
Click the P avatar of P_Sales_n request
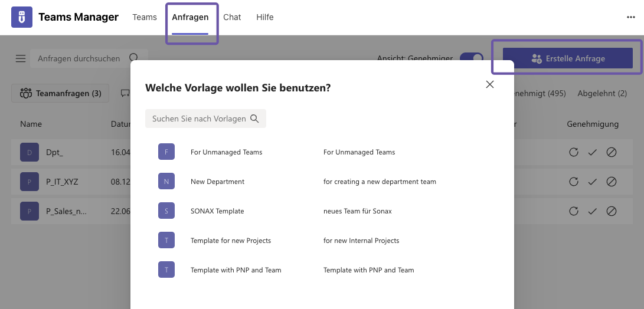tap(30, 211)
